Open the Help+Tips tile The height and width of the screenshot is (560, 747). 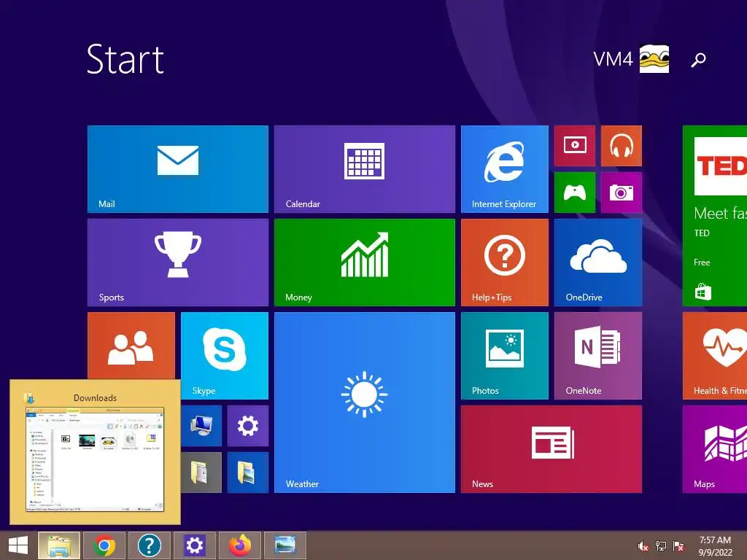(505, 262)
